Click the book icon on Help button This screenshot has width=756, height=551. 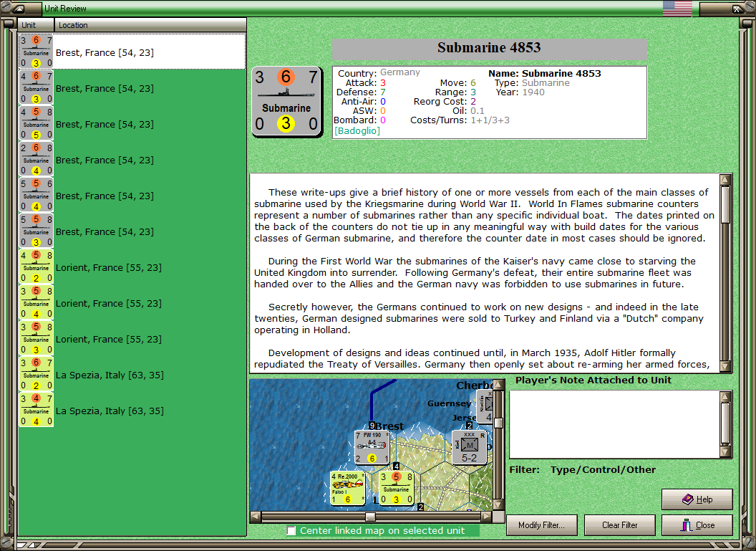(687, 499)
